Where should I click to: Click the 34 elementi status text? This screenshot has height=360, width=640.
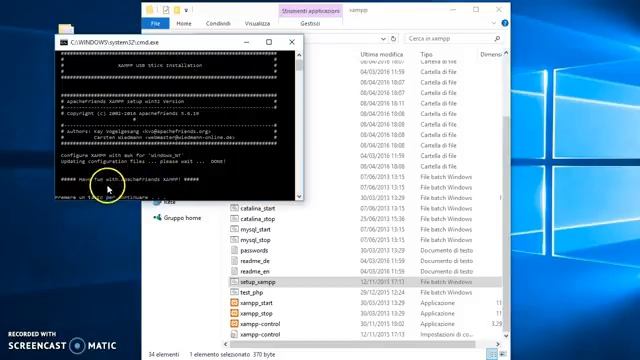[164, 354]
